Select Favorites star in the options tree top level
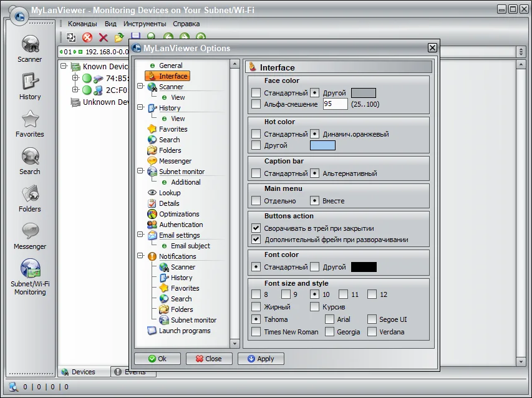The image size is (532, 398). point(168,129)
